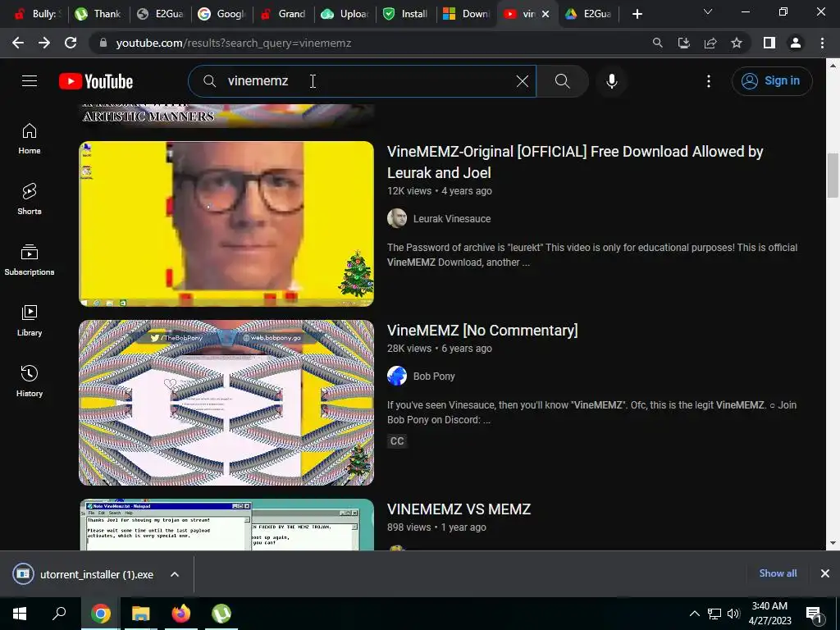Switch to the Thank tab

coord(98,14)
